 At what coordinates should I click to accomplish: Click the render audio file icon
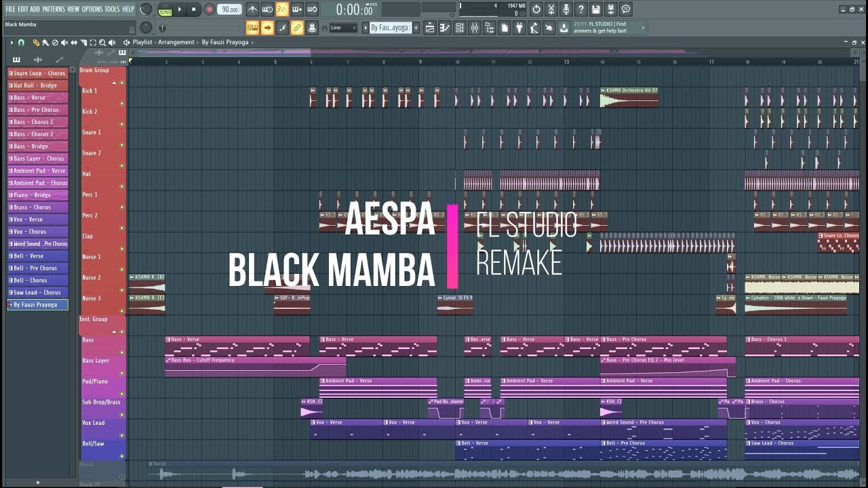[611, 9]
